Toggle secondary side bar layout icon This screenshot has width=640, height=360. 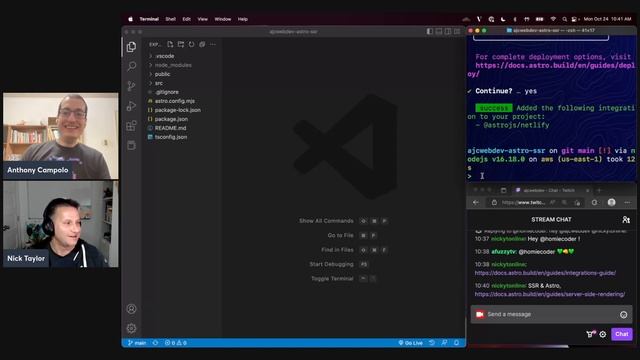(x=448, y=31)
